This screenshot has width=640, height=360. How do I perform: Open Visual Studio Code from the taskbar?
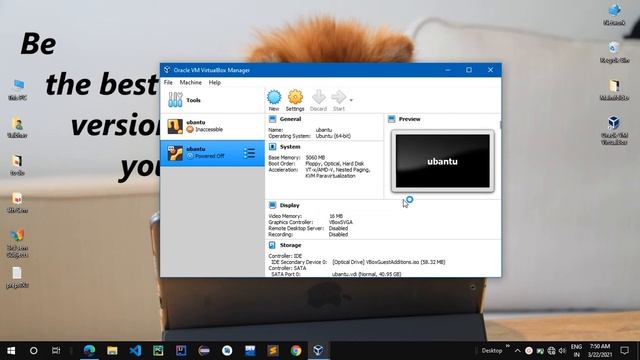point(135,351)
